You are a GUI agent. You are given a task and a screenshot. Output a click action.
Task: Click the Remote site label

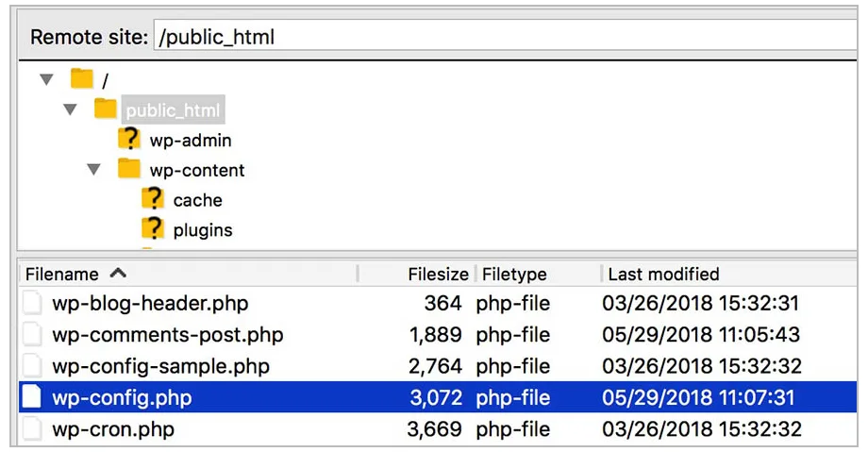pyautogui.click(x=89, y=37)
